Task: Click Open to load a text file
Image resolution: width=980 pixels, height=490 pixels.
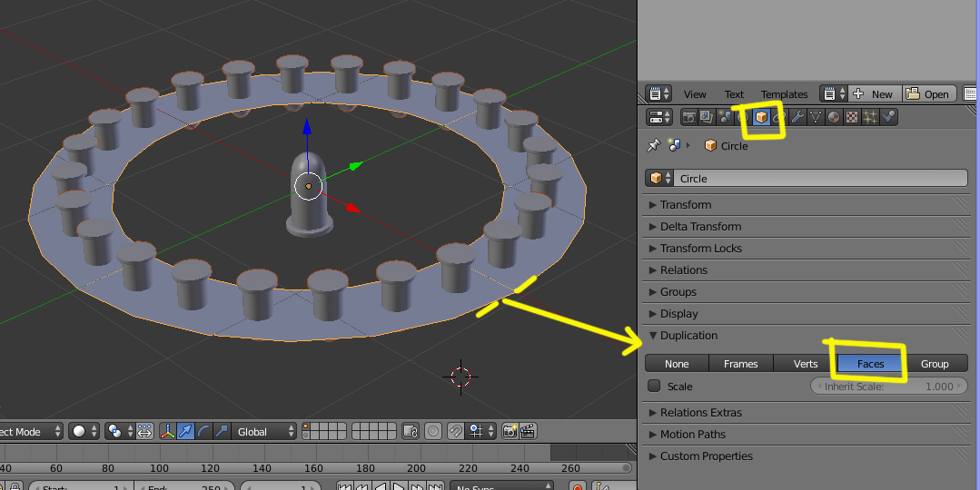Action: 929,94
